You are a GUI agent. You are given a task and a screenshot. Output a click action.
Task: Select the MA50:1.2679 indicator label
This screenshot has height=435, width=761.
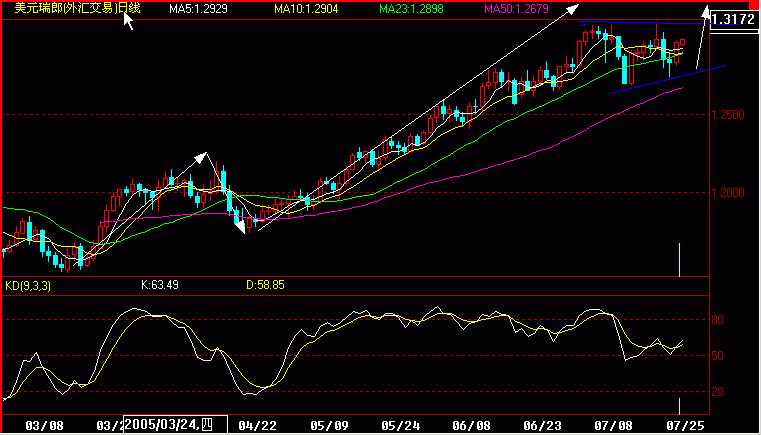tap(516, 9)
